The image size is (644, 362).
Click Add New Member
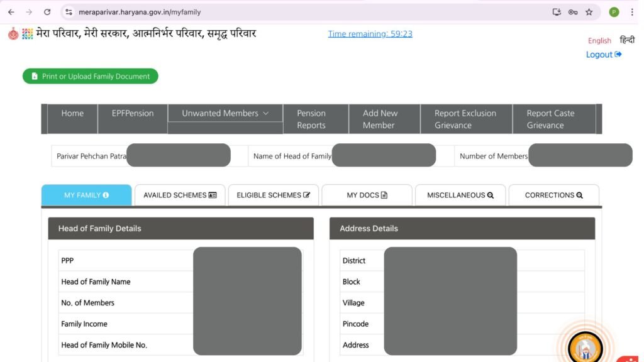click(x=382, y=119)
